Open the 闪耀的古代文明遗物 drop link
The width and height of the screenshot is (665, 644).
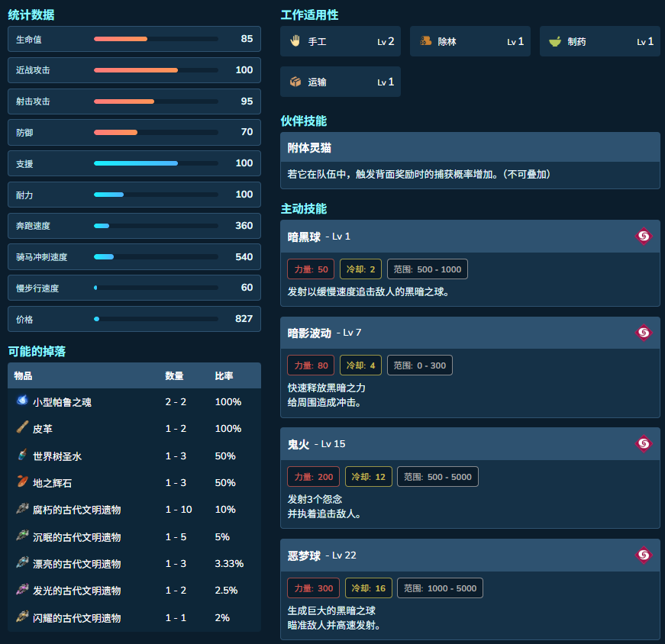pyautogui.click(x=77, y=618)
